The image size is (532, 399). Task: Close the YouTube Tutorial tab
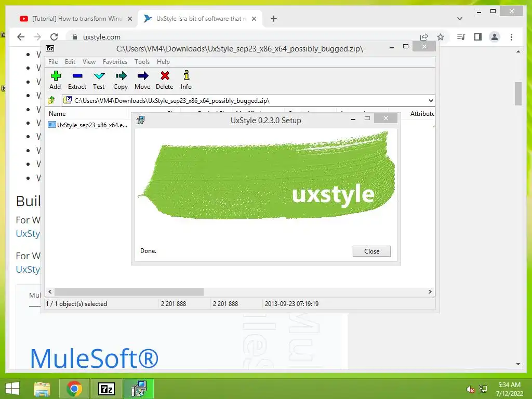(x=129, y=19)
